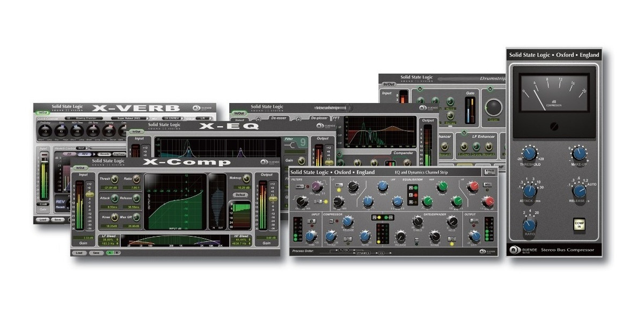Image resolution: width=644 pixels, height=316 pixels.
Task: Toggle the LF Enhancer power button in Drumstrip
Action: pyautogui.click(x=464, y=132)
